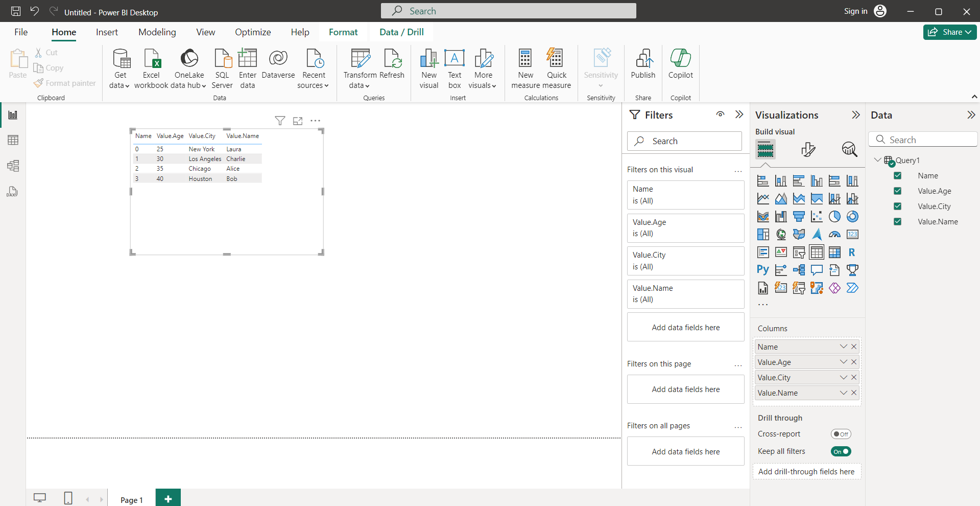Select the R script visual
The height and width of the screenshot is (506, 980).
coord(852,252)
